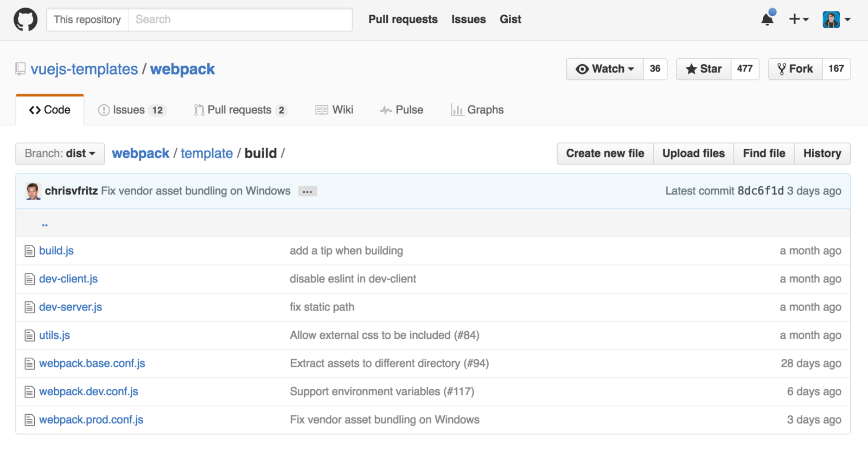View the 36 watchers count
The height and width of the screenshot is (449, 868).
point(655,69)
